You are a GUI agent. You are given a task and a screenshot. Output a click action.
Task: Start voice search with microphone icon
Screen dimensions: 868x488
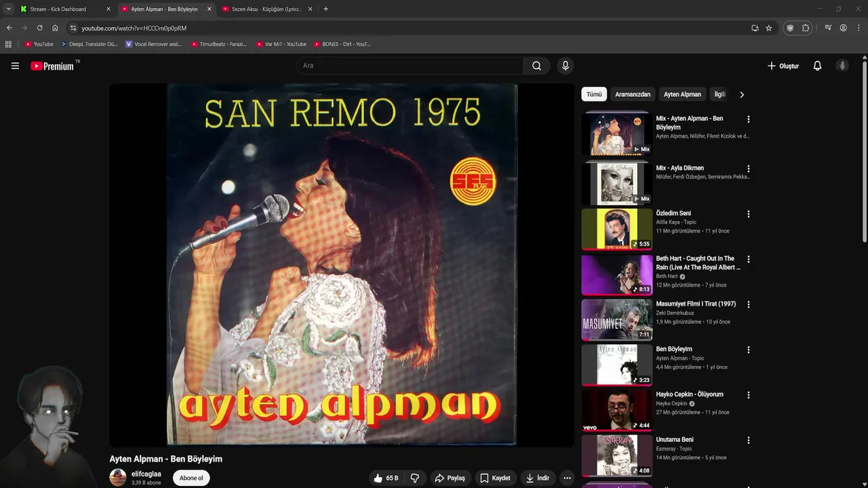[565, 66]
